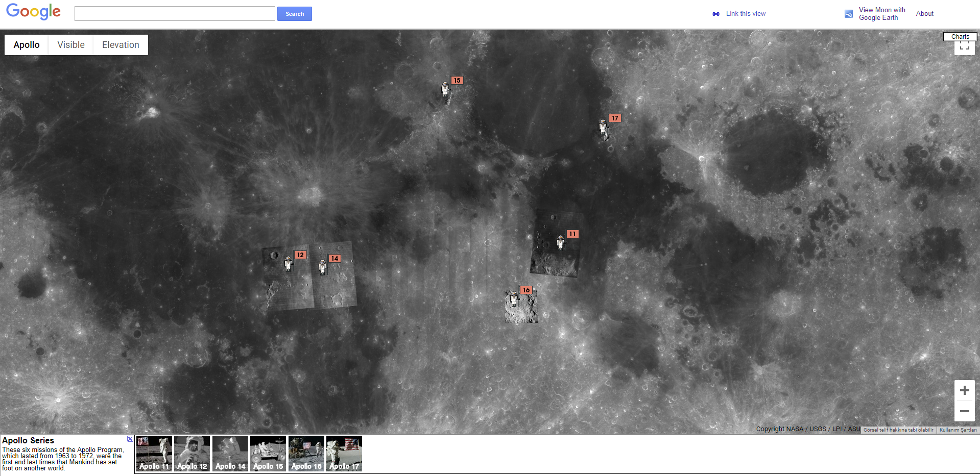Click the Google logo
This screenshot has height=476, width=980.
click(33, 12)
